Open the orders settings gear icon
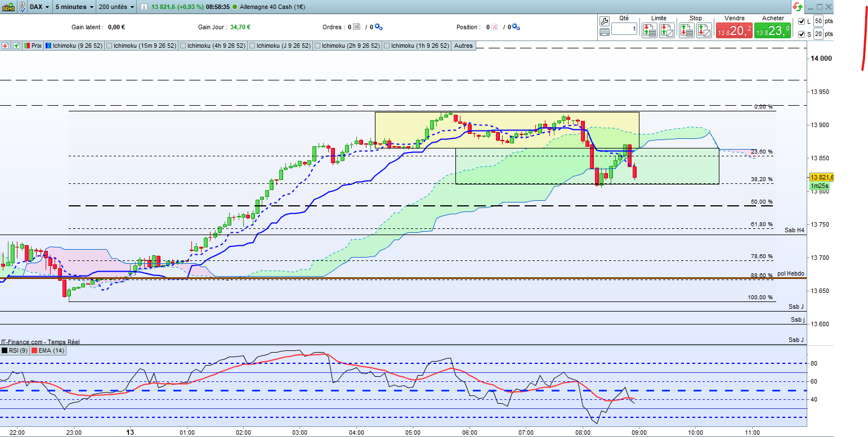The height and width of the screenshot is (437, 868). point(378,27)
